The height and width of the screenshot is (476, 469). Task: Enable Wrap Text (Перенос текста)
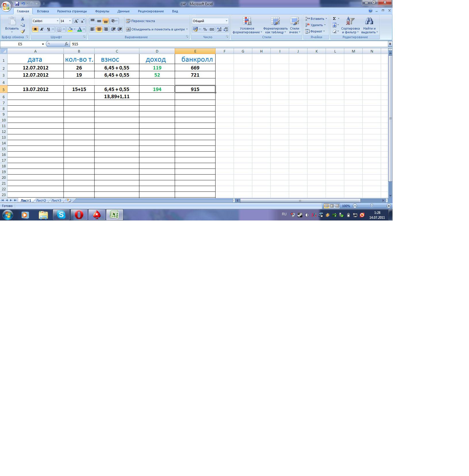141,21
